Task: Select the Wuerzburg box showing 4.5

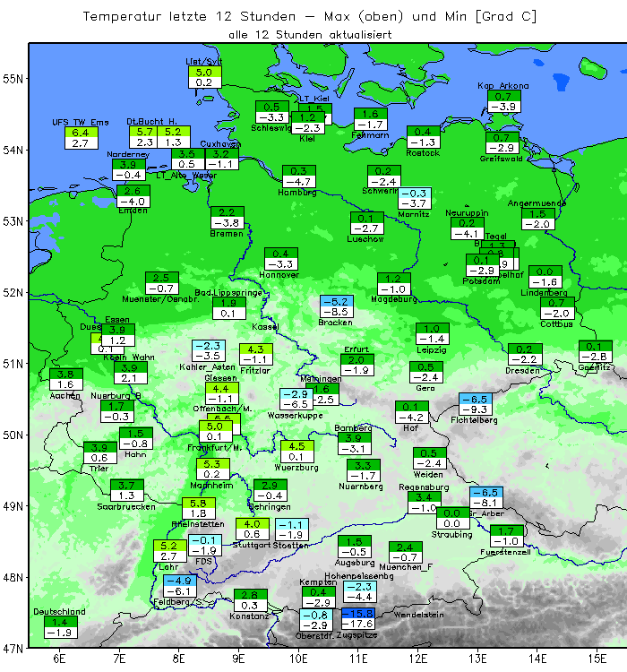Action: point(297,452)
